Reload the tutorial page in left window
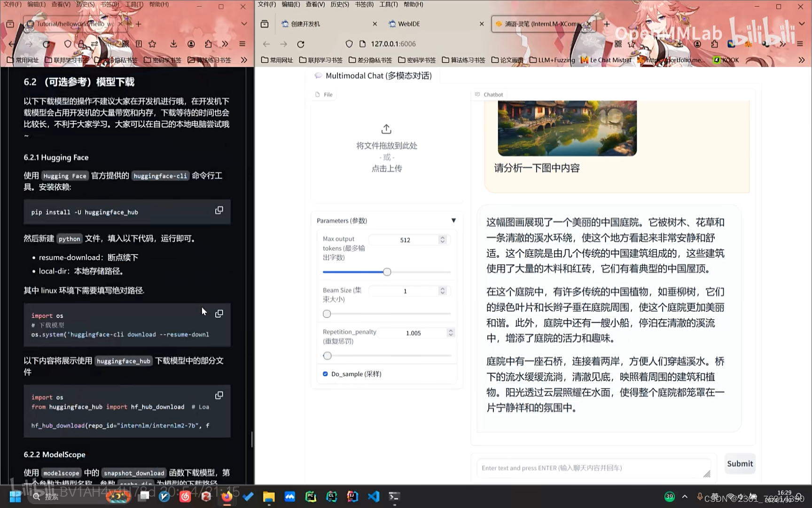 46,44
